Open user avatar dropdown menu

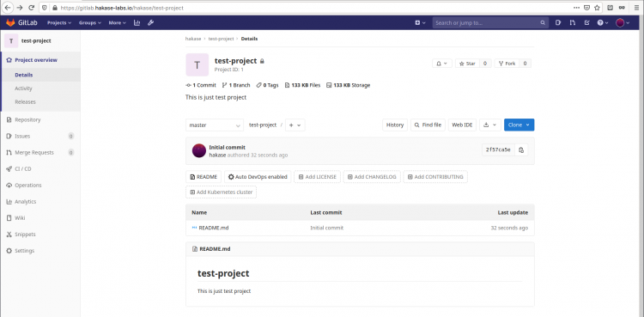[623, 23]
